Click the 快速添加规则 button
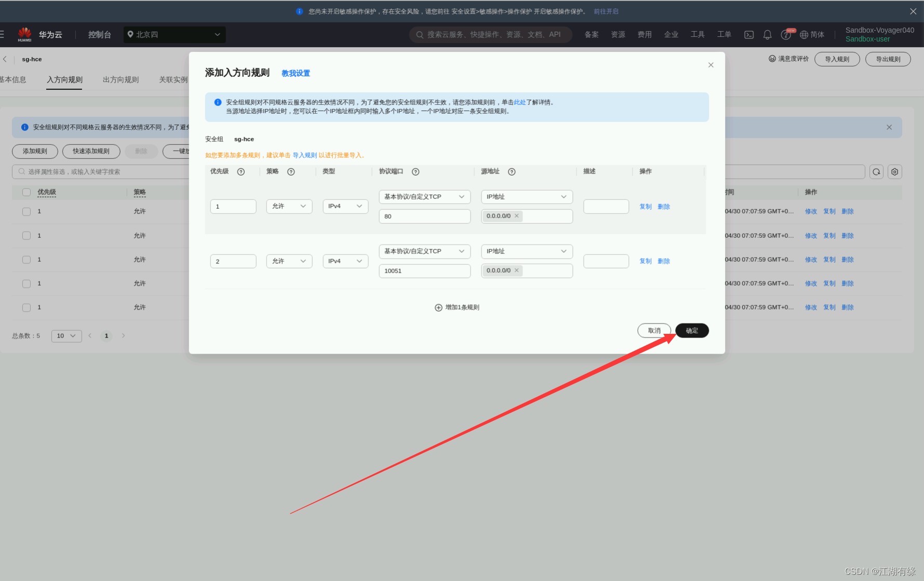This screenshot has height=581, width=924. 91,151
